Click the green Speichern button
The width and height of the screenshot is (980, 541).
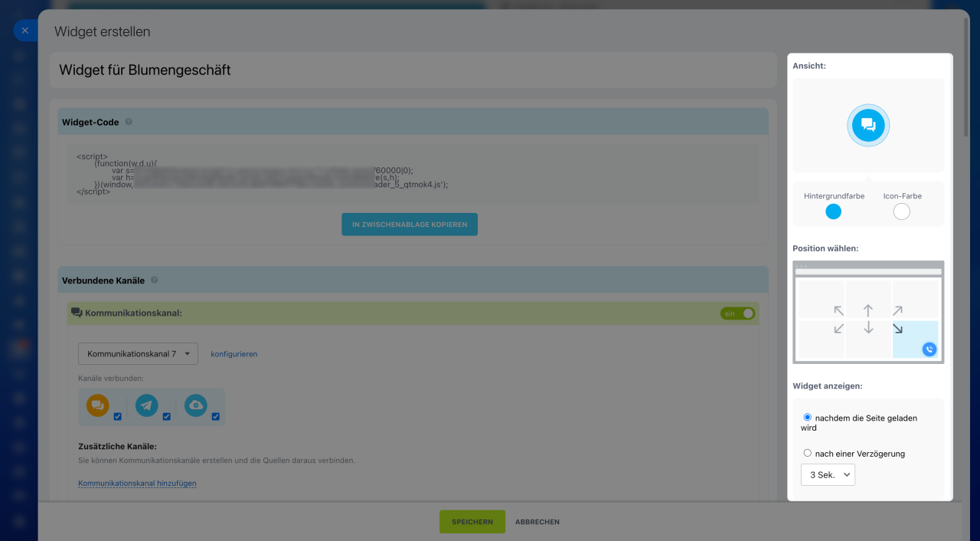point(472,522)
